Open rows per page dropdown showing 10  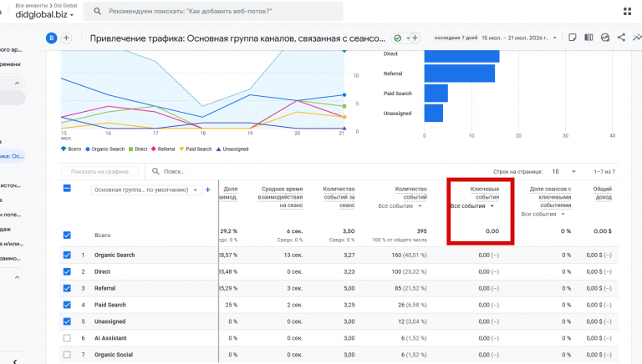click(563, 172)
